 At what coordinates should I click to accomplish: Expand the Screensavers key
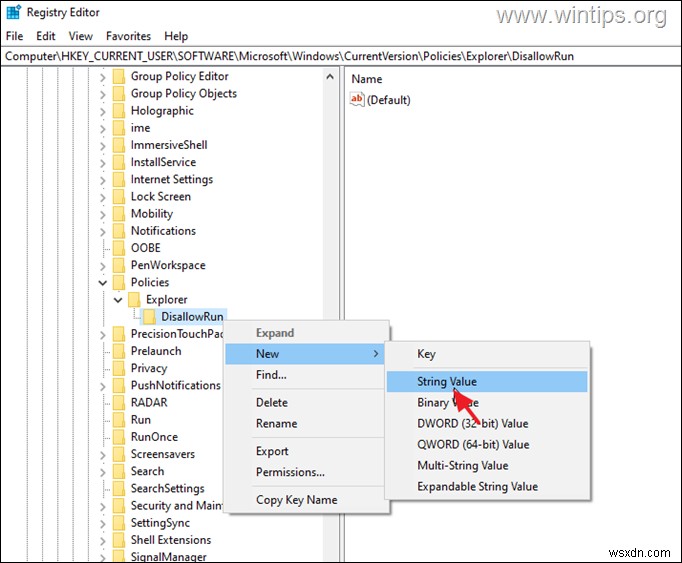pyautogui.click(x=103, y=455)
